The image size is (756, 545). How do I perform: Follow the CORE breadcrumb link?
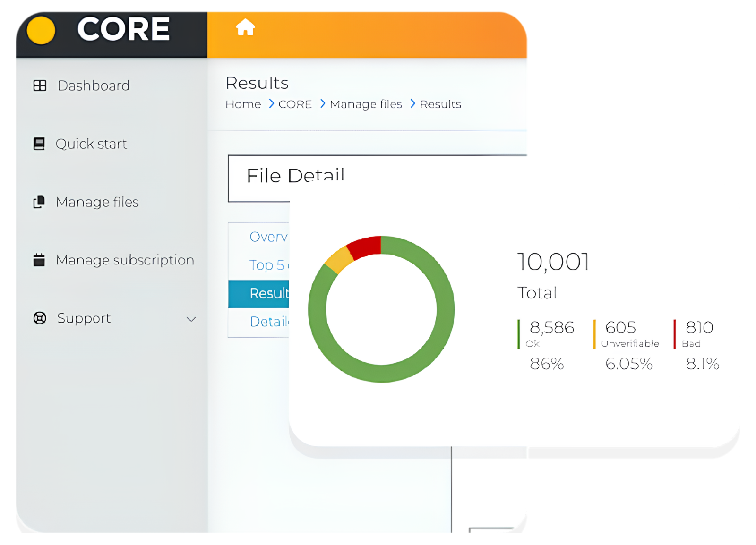click(295, 104)
